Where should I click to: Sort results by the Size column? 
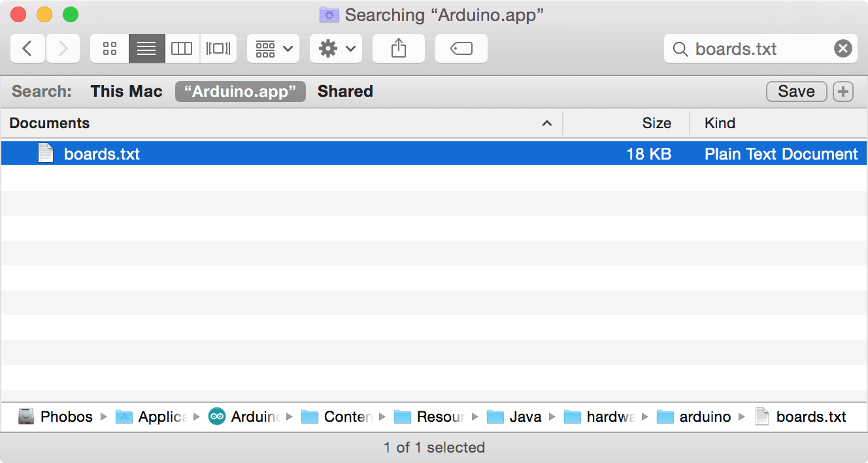[657, 123]
